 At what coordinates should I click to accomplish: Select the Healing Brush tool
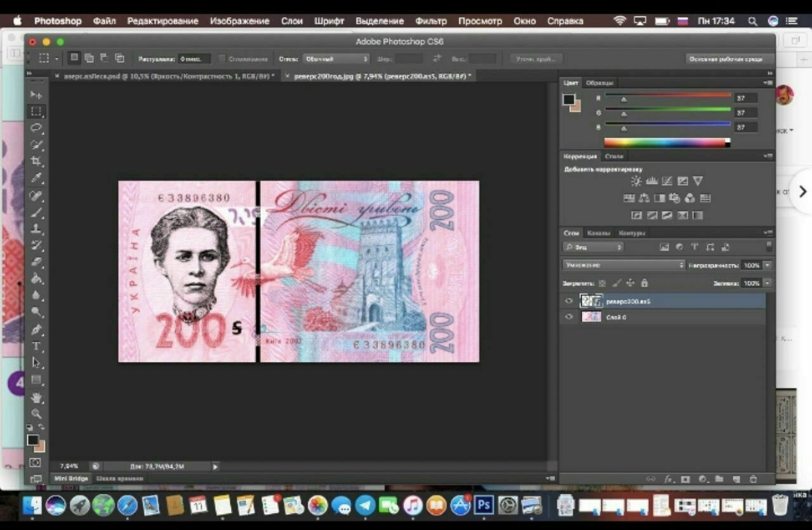(36, 195)
